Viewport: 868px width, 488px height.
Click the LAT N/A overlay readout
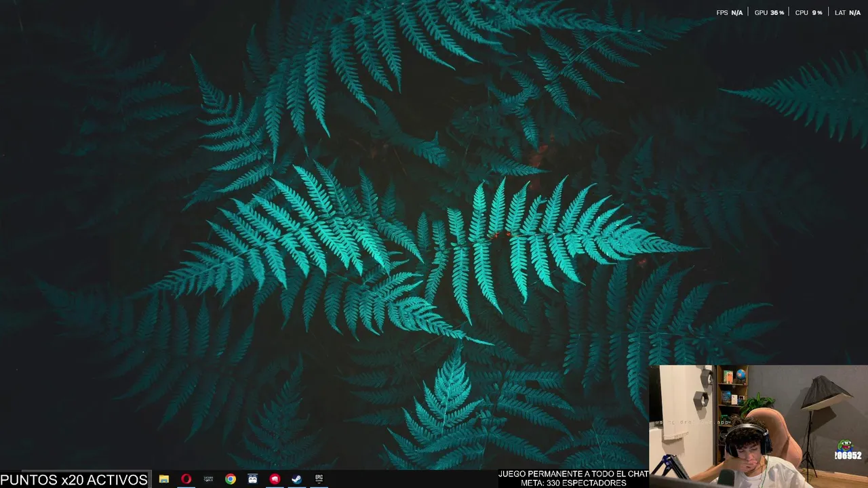848,13
